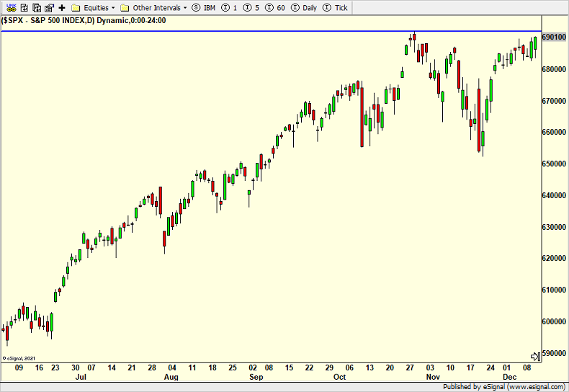Switch to 5-minute interval
569x392 pixels.
coord(254,8)
